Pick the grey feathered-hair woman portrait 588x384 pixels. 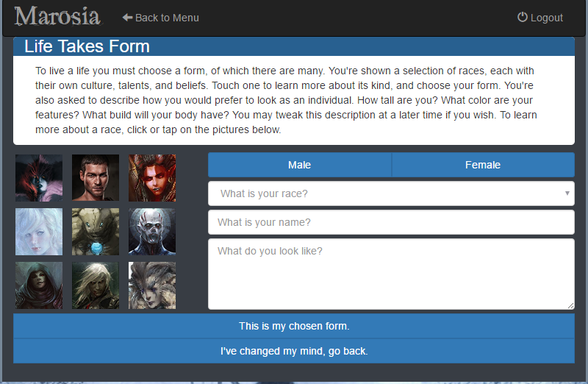point(152,285)
